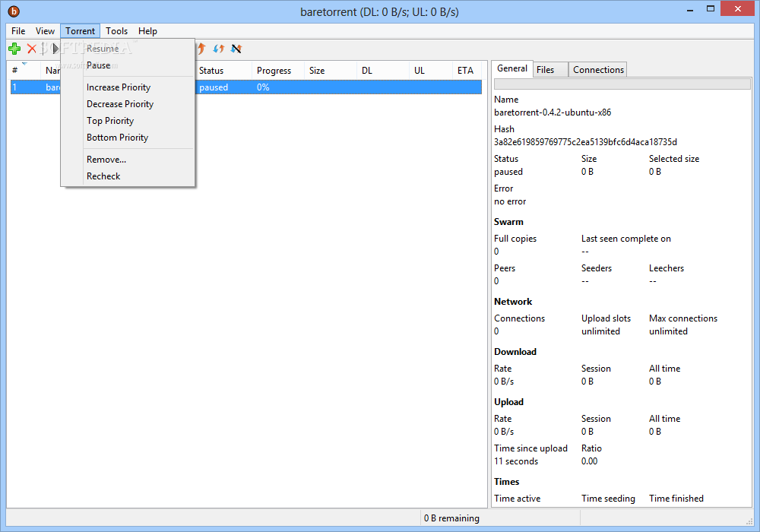Viewport: 760px width, 532px height.
Task: Click the single orange up-arrow toolbar icon
Action: tap(201, 49)
